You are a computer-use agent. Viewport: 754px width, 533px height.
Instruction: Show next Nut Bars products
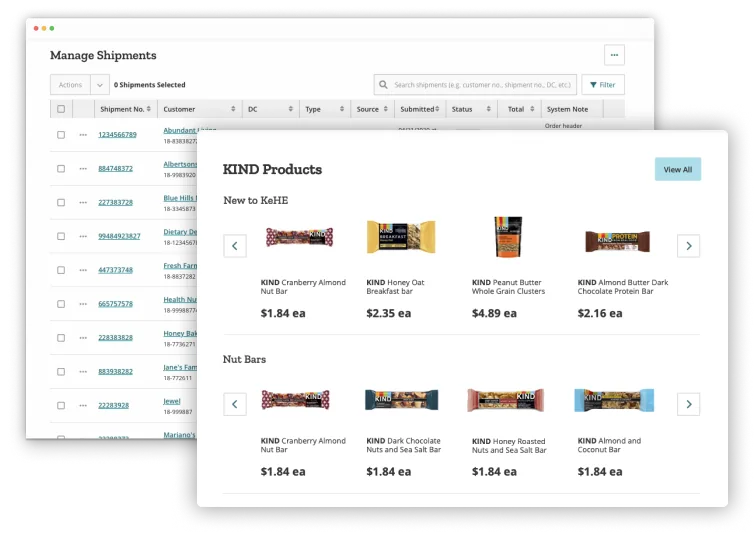tap(689, 404)
